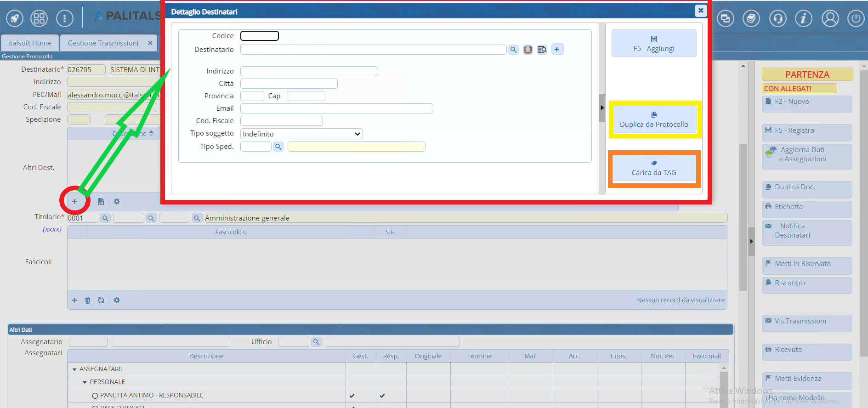Collapse the ASSEGNATARI tree node
The height and width of the screenshot is (408, 868).
(74, 369)
